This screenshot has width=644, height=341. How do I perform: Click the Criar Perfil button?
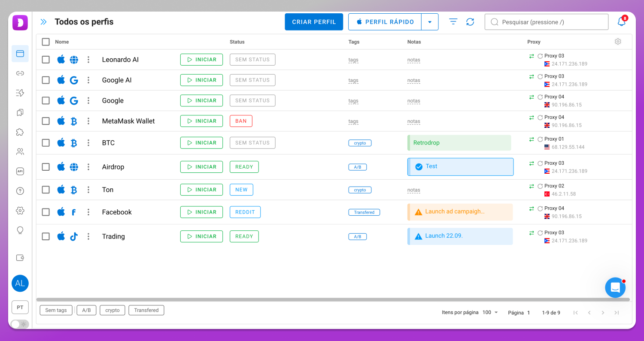point(314,22)
